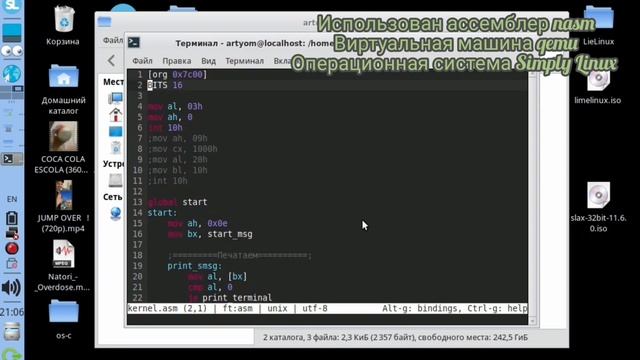640x360 pixels.
Task: Open the file manager's Файл menu
Action: tap(113, 40)
